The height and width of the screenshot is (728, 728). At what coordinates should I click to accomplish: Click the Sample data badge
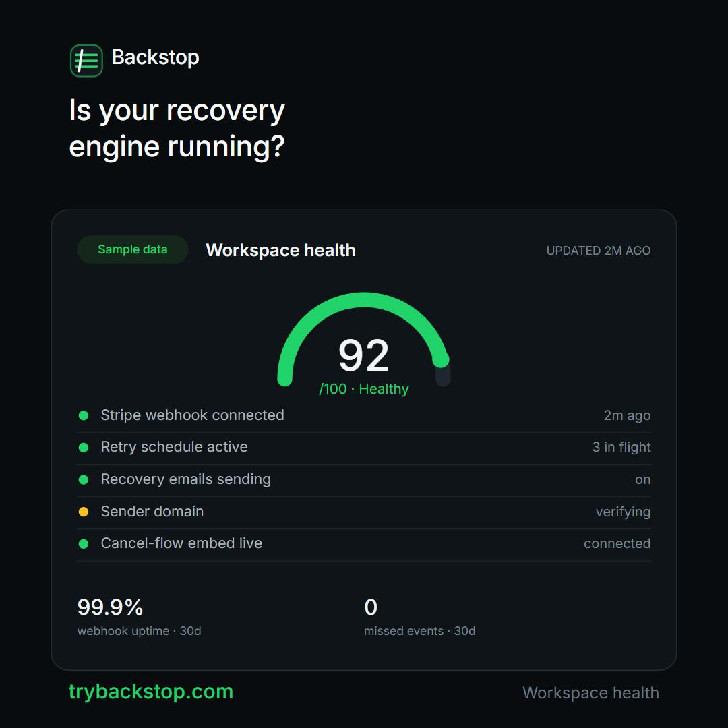pos(133,249)
